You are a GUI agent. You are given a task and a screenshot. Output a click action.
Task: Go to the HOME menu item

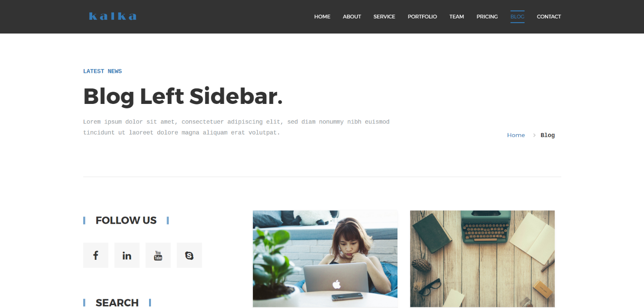(322, 17)
